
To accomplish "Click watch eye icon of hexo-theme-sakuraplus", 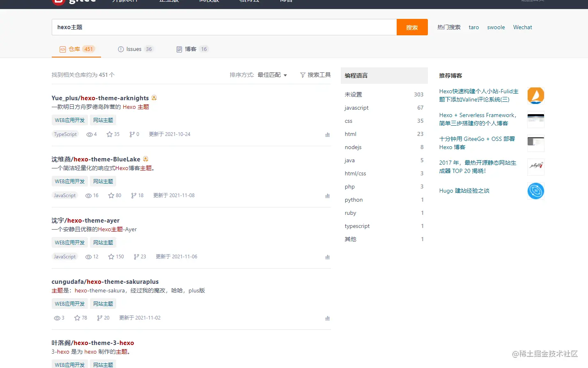I will (x=57, y=318).
